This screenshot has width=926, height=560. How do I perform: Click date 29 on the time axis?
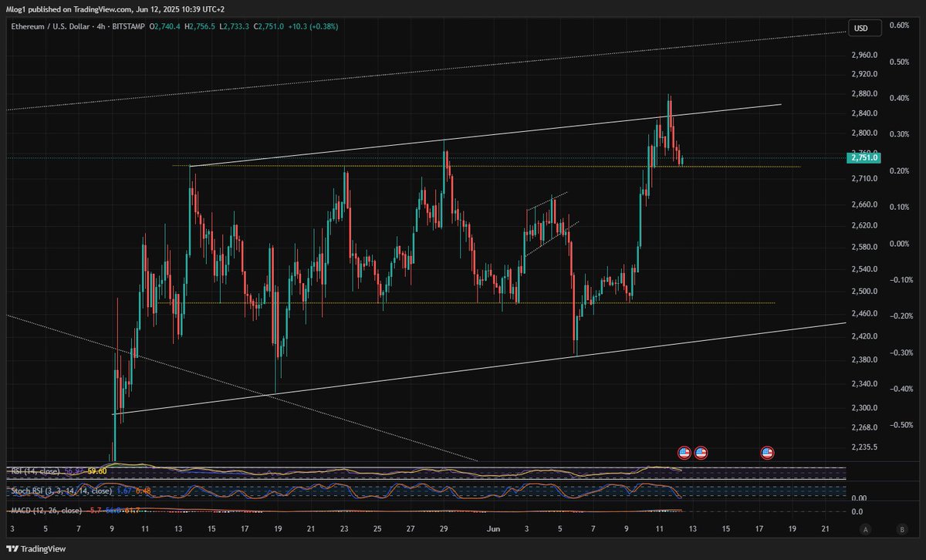pyautogui.click(x=444, y=529)
